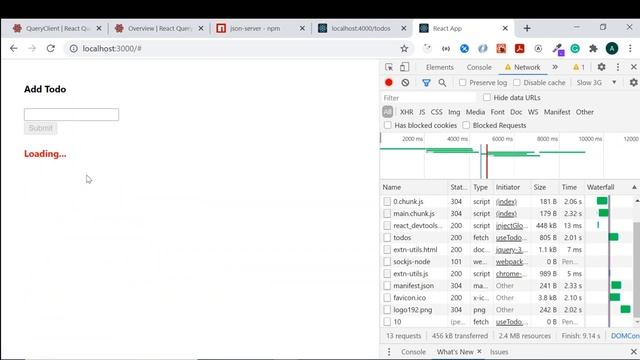Switch to the Elements panel

point(439,67)
